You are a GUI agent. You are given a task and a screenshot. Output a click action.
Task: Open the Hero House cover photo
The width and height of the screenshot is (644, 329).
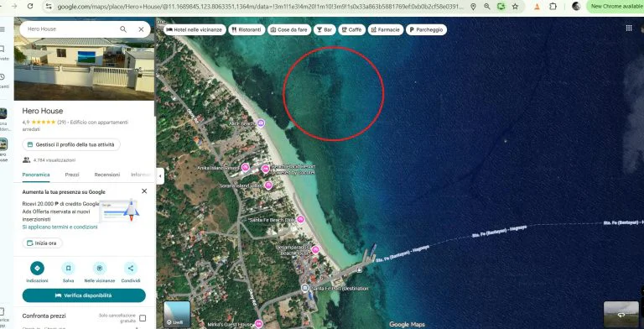coord(84,68)
